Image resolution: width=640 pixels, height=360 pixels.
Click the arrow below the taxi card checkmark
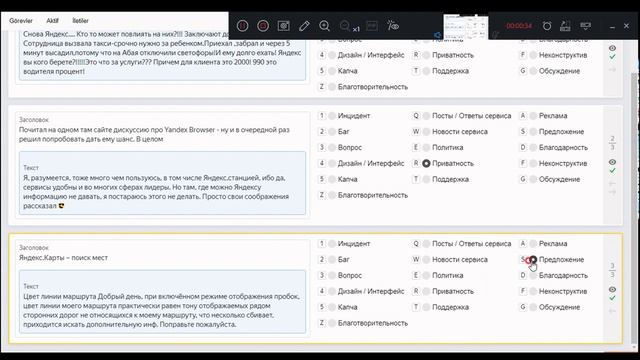tap(612, 70)
